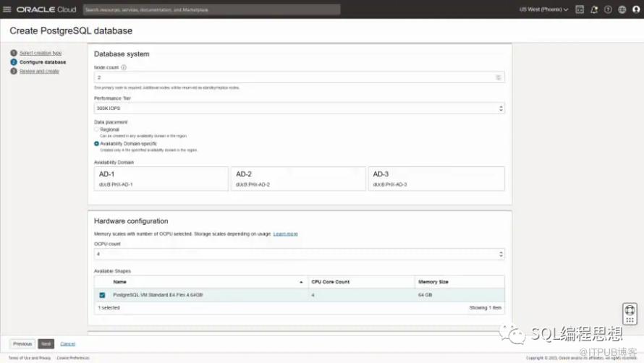Click the 64 GB memory cell
Viewport: 644px width, 363px height.
pyautogui.click(x=425, y=295)
